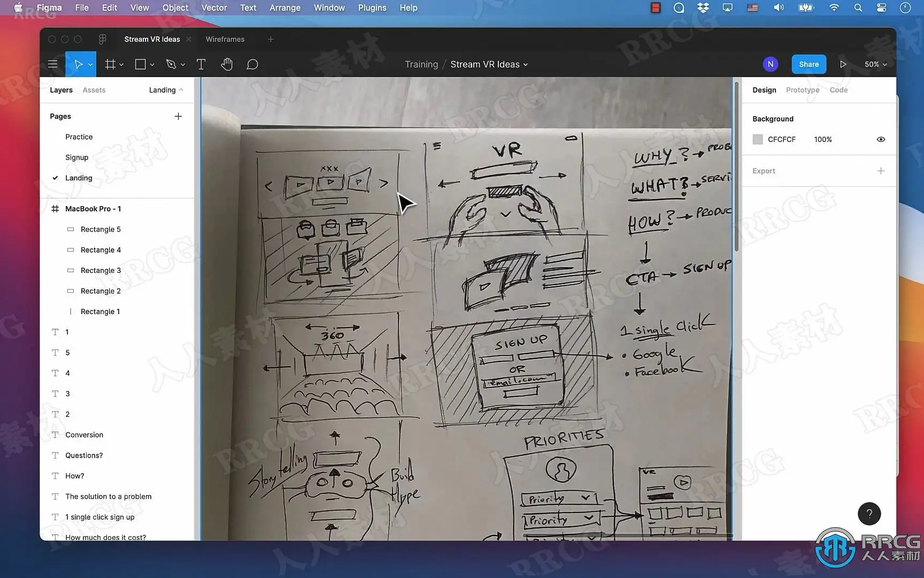The height and width of the screenshot is (578, 924).
Task: Open Frame tool options dropdown arrow
Action: coord(121,65)
